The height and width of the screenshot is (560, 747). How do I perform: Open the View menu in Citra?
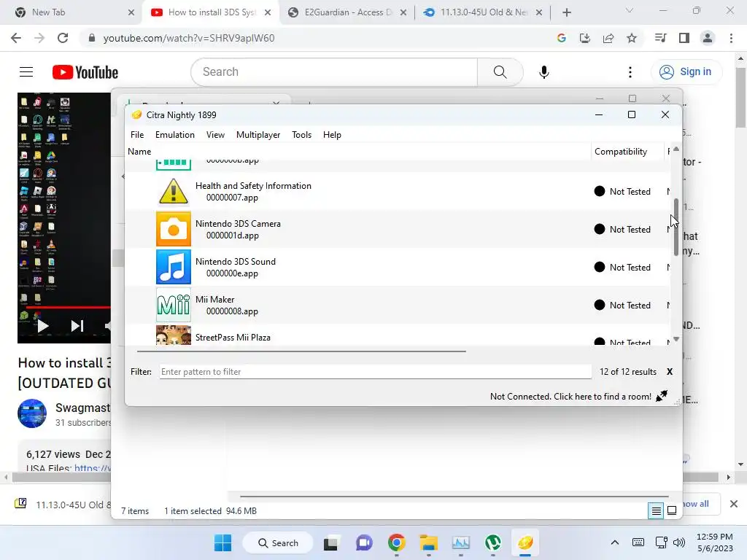click(215, 135)
